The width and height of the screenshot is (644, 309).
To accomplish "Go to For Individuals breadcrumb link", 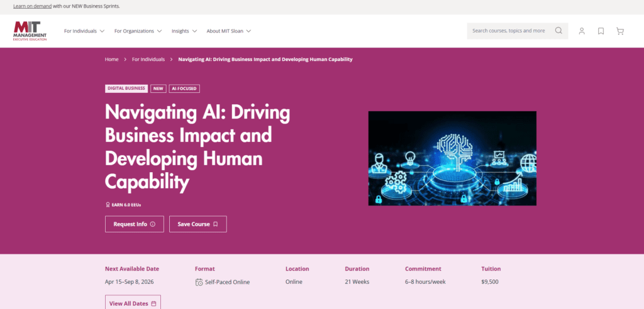I will (x=148, y=60).
